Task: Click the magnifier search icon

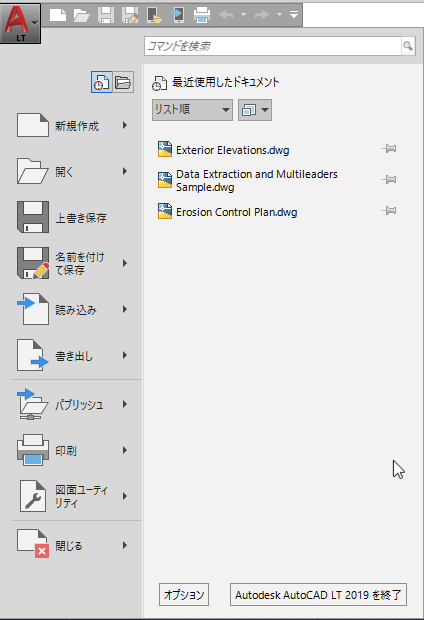Action: pyautogui.click(x=408, y=46)
